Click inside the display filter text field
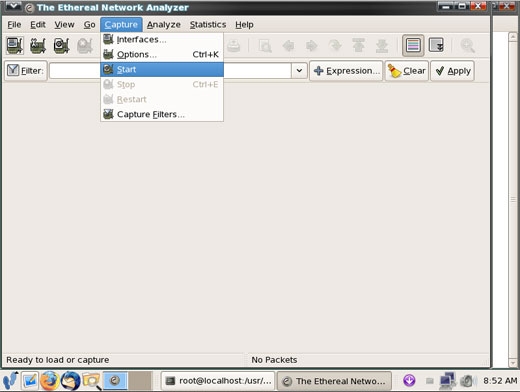 click(x=170, y=71)
